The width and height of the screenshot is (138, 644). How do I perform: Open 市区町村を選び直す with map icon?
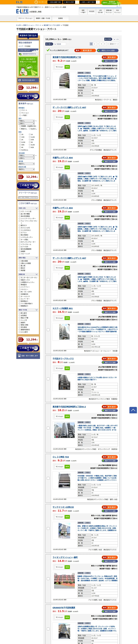click(28, 80)
